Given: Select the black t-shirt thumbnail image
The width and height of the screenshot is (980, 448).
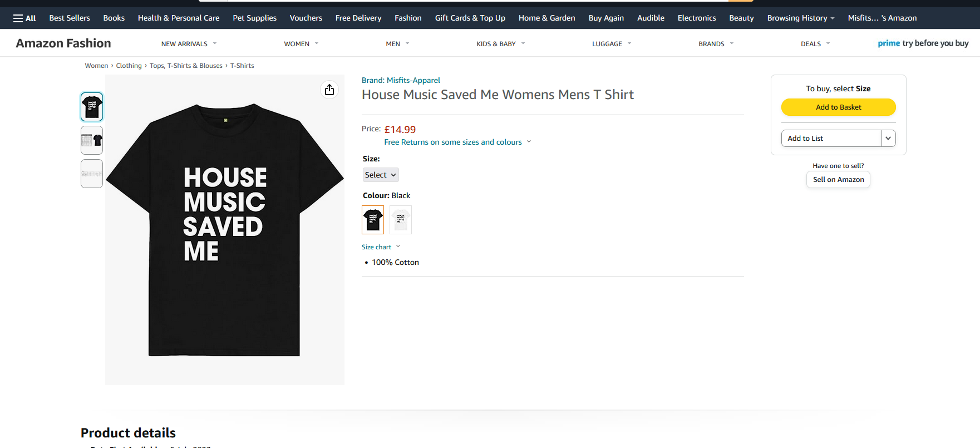Looking at the screenshot, I should 92,107.
